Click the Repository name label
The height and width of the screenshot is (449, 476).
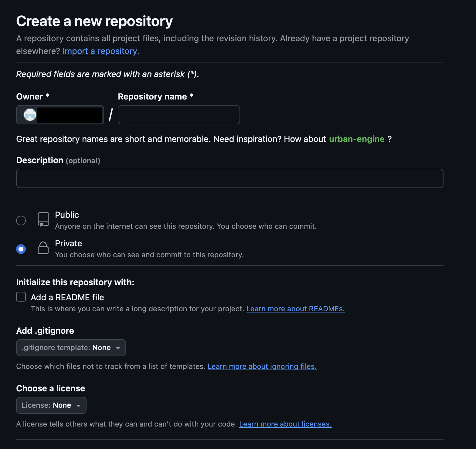(x=155, y=96)
